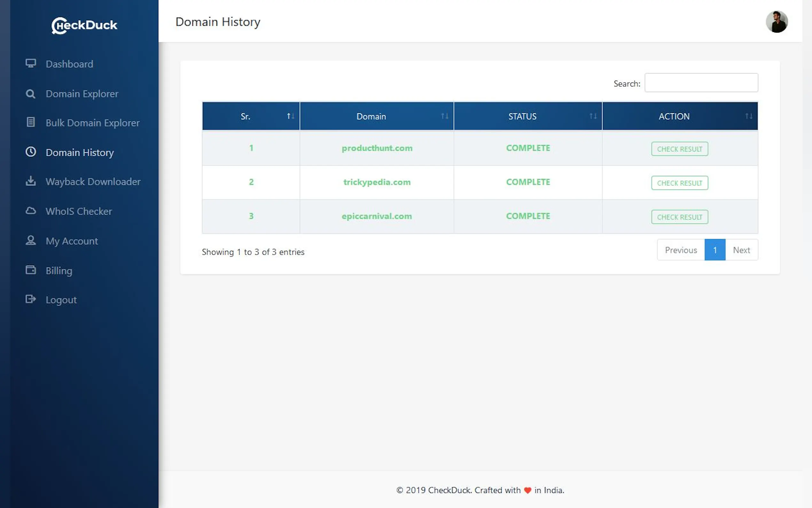The width and height of the screenshot is (812, 508).
Task: Open WhoIS Checker menu item
Action: 79,211
